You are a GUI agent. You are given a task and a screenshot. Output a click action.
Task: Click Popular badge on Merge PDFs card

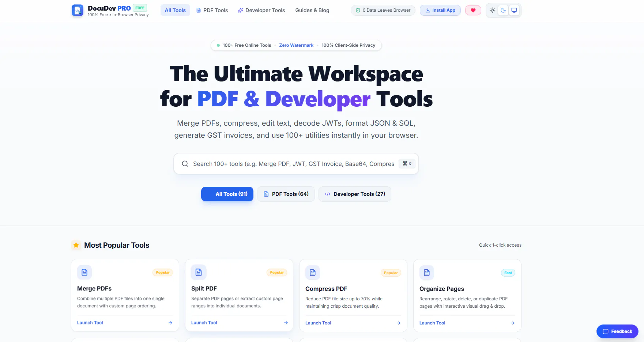pos(163,273)
